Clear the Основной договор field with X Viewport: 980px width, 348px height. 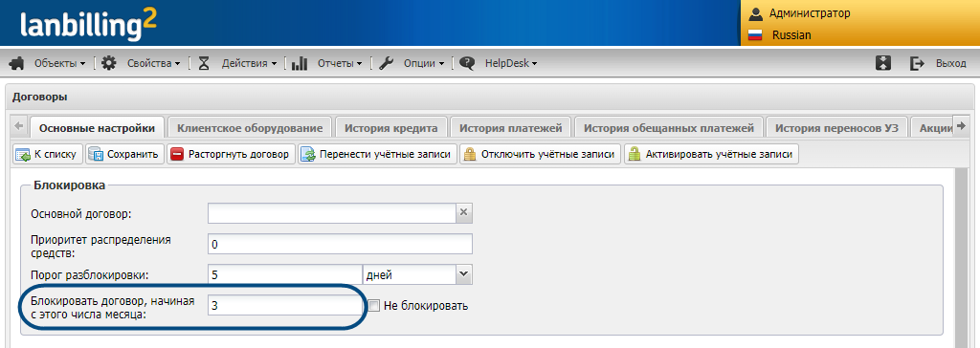pos(464,212)
